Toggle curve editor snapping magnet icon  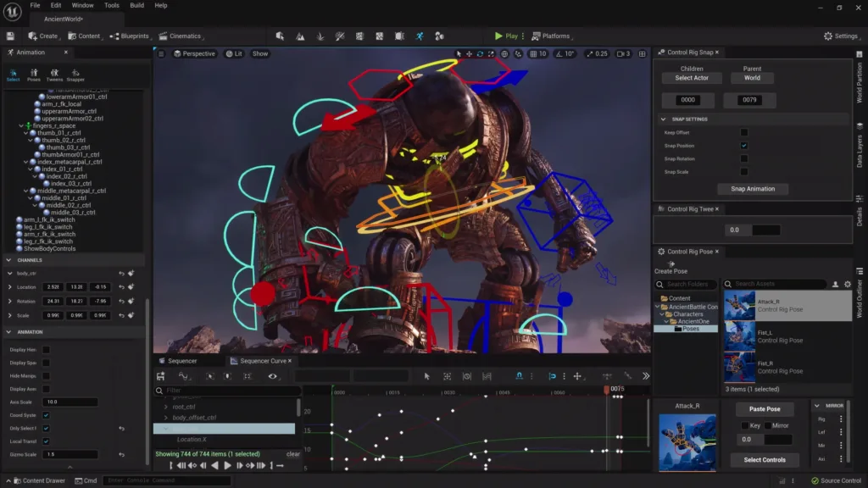pyautogui.click(x=519, y=376)
